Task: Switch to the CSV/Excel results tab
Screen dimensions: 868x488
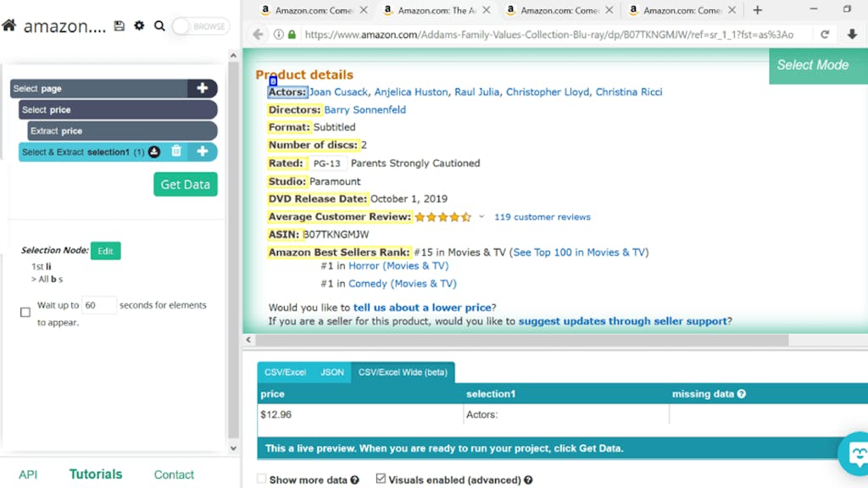Action: click(285, 373)
